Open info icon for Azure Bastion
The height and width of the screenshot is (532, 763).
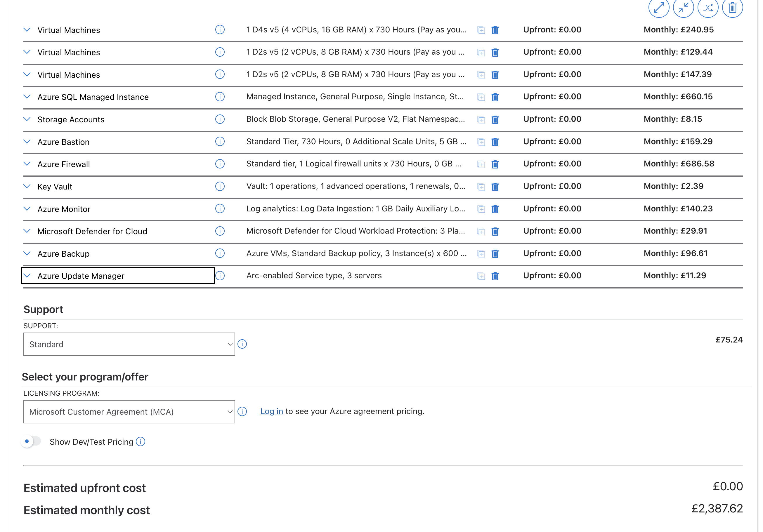(x=220, y=142)
